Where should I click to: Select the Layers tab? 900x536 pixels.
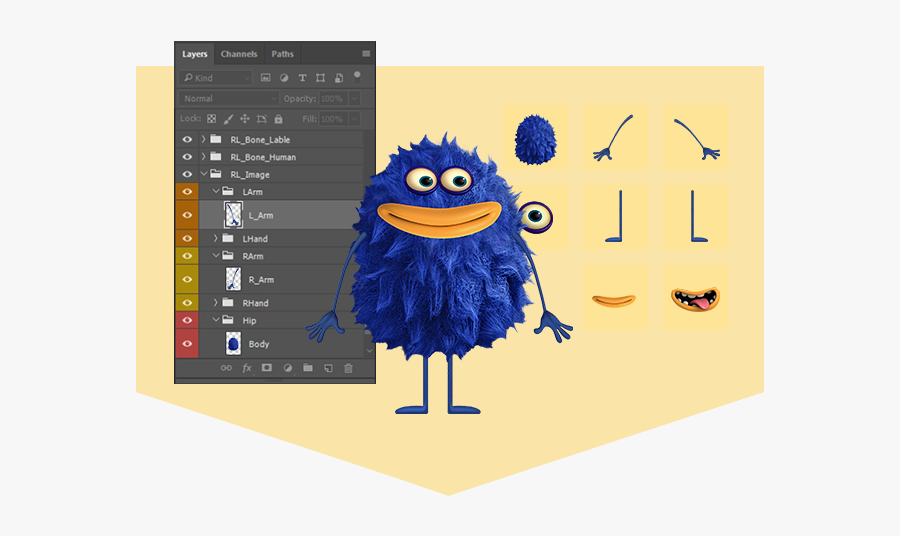tap(195, 54)
